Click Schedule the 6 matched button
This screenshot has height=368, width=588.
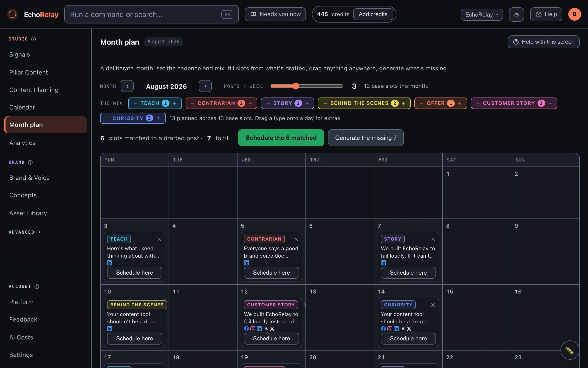281,138
